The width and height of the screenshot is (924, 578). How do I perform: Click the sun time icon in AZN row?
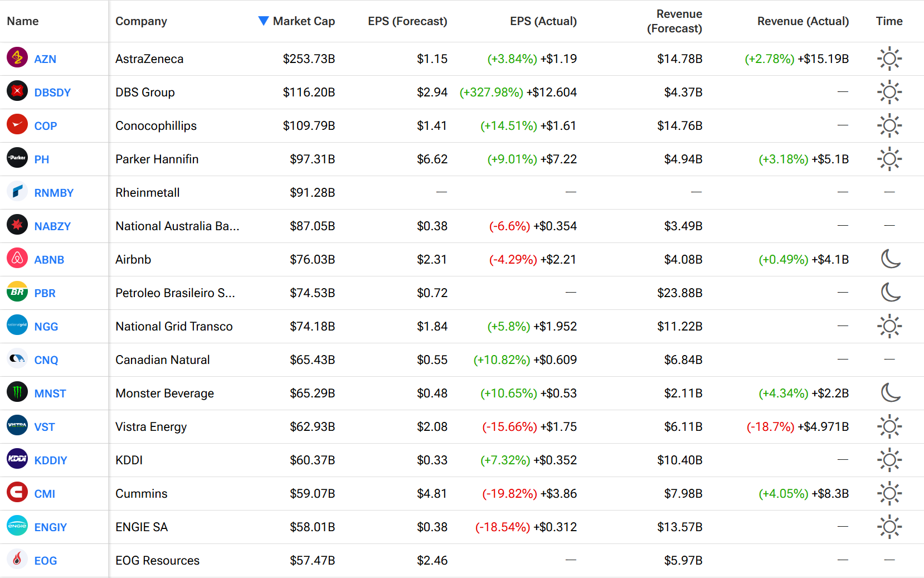point(889,59)
